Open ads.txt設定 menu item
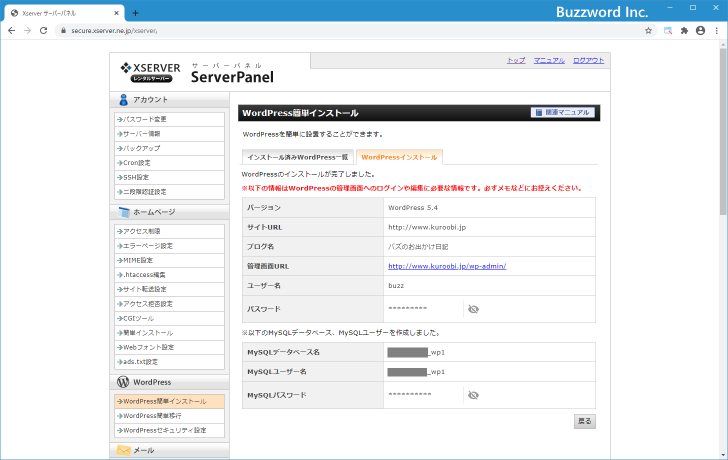Viewport: 728px width, 460px height. click(x=169, y=362)
